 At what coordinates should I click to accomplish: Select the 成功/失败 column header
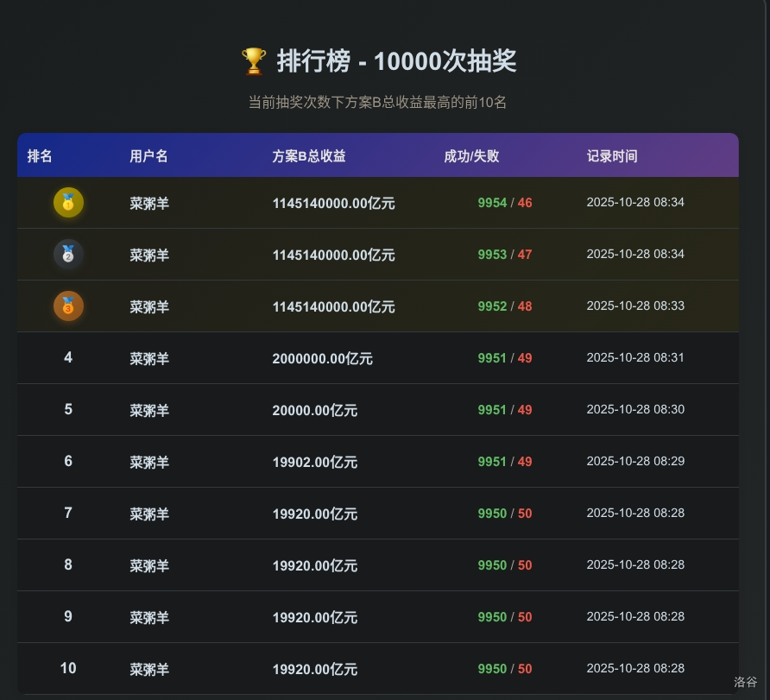pos(471,156)
